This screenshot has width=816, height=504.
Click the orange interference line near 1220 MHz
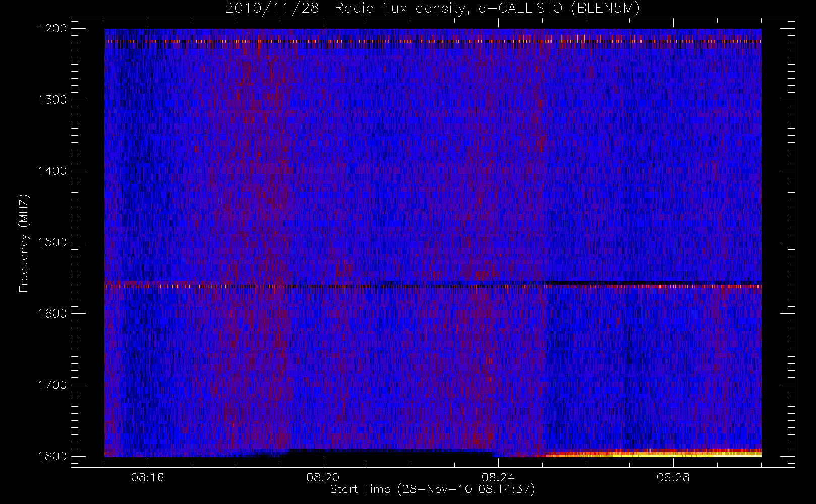coord(433,42)
